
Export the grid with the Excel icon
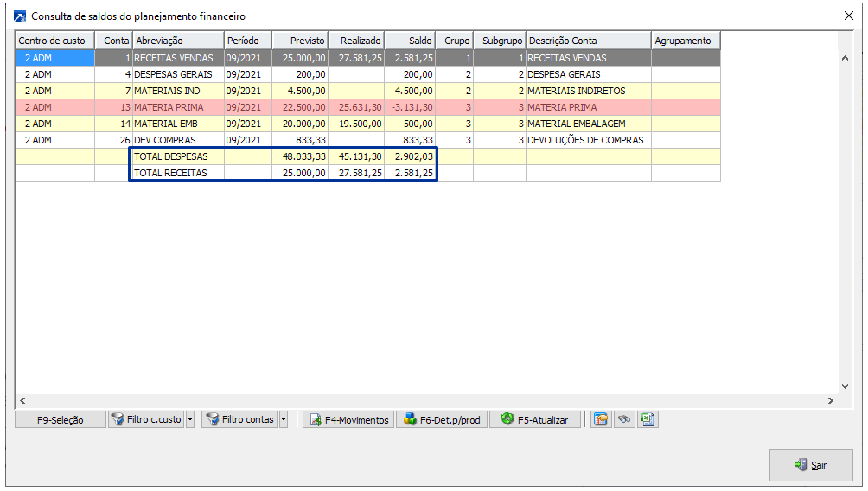pos(647,419)
